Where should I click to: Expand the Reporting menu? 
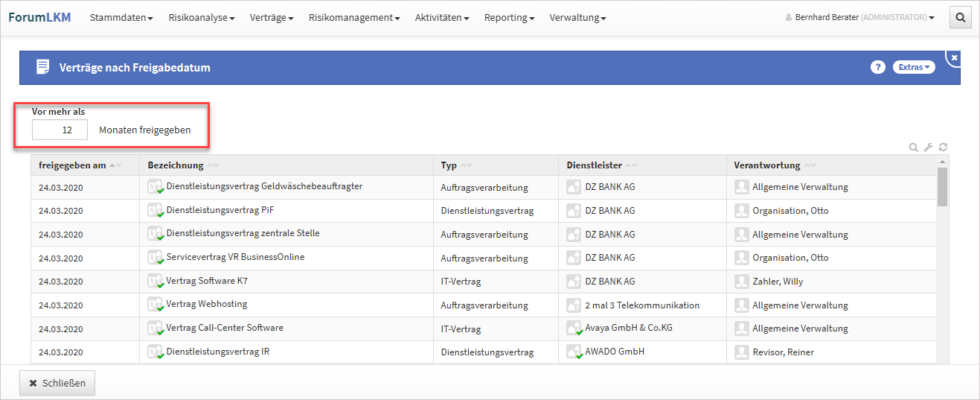click(509, 18)
